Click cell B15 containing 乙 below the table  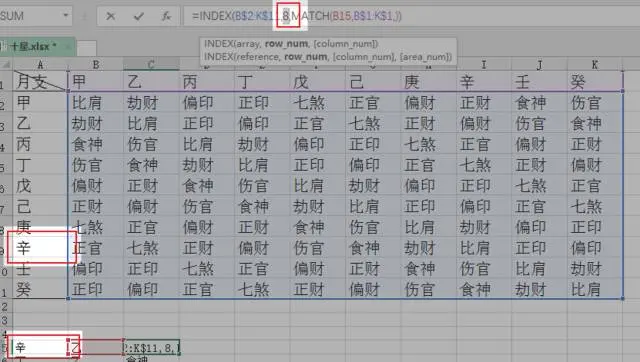[96, 347]
